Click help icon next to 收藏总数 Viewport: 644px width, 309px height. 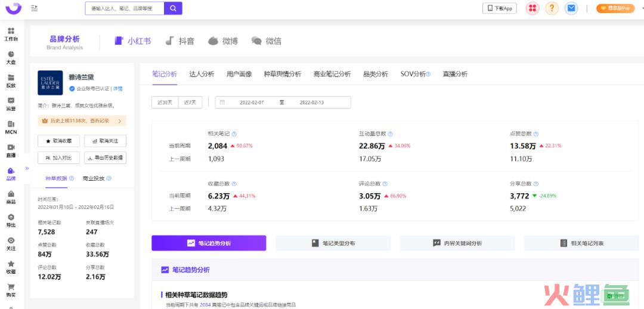click(234, 184)
